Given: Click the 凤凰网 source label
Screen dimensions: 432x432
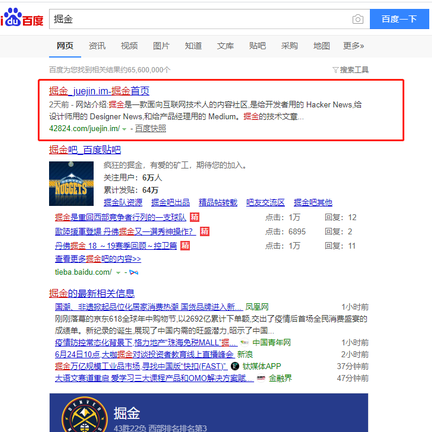Looking at the screenshot, I should click(x=257, y=307).
